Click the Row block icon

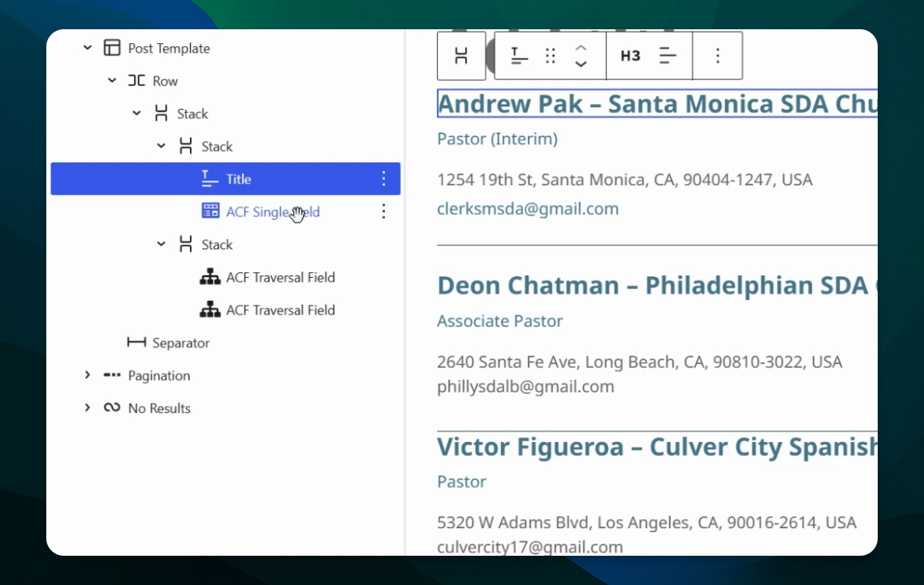tap(136, 80)
